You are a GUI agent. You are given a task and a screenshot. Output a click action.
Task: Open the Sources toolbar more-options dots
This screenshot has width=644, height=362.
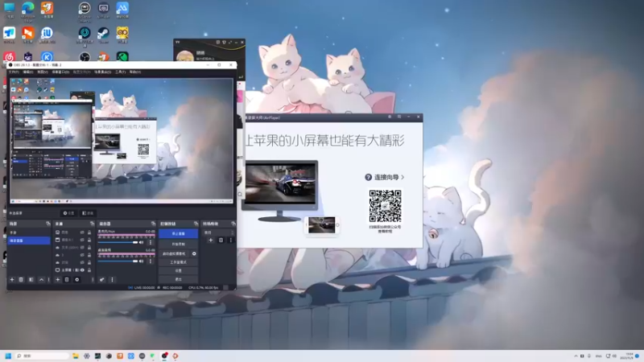pos(93,279)
